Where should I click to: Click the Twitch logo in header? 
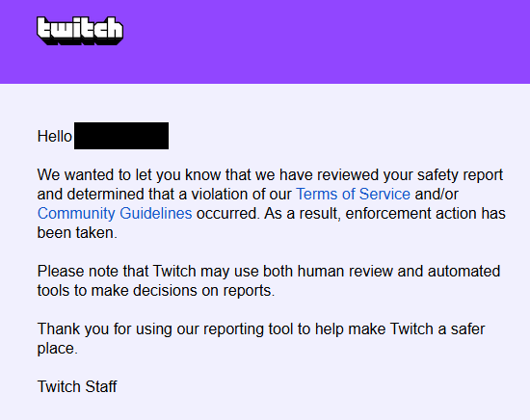coord(80,31)
